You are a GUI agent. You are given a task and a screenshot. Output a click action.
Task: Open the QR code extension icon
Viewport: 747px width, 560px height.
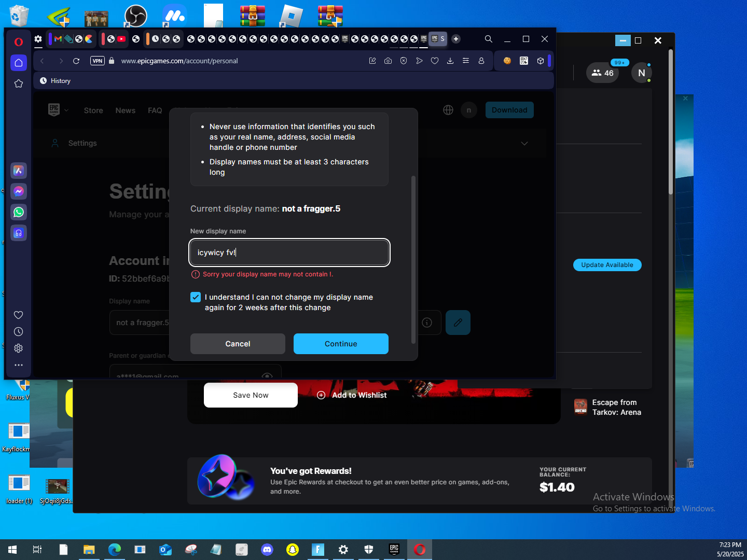click(524, 61)
